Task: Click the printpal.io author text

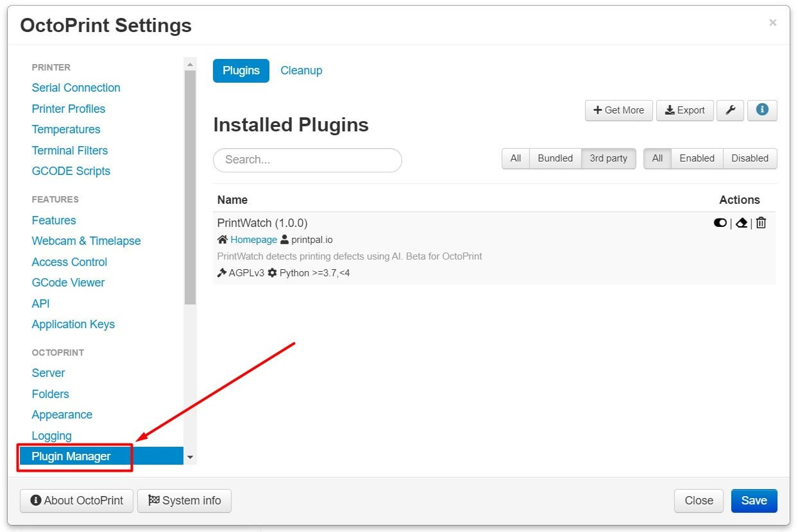Action: tap(312, 240)
